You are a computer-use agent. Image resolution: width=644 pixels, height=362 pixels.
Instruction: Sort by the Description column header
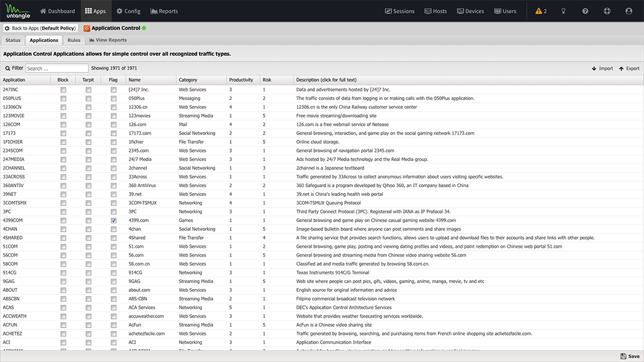[468, 80]
